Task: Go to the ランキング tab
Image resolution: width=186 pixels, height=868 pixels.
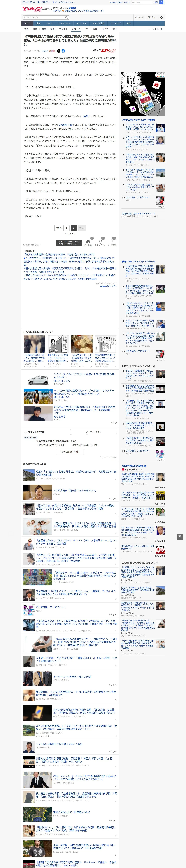Action: (x=115, y=24)
